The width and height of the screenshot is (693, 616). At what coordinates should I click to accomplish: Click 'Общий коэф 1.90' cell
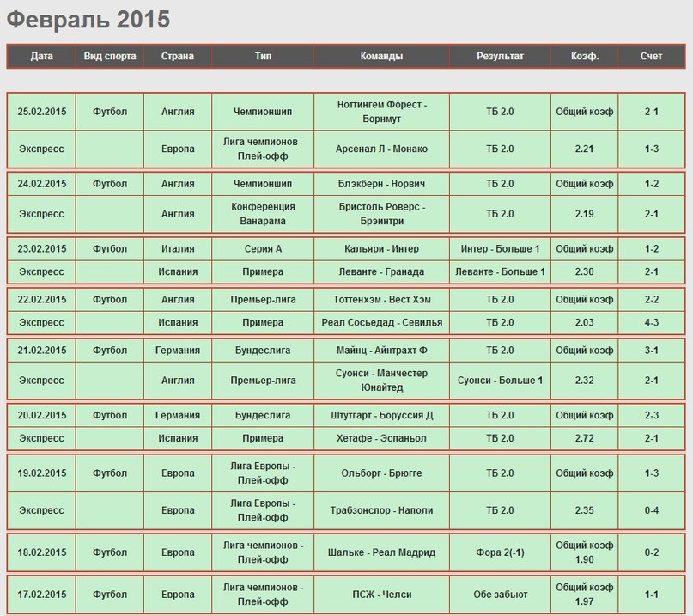pyautogui.click(x=584, y=552)
